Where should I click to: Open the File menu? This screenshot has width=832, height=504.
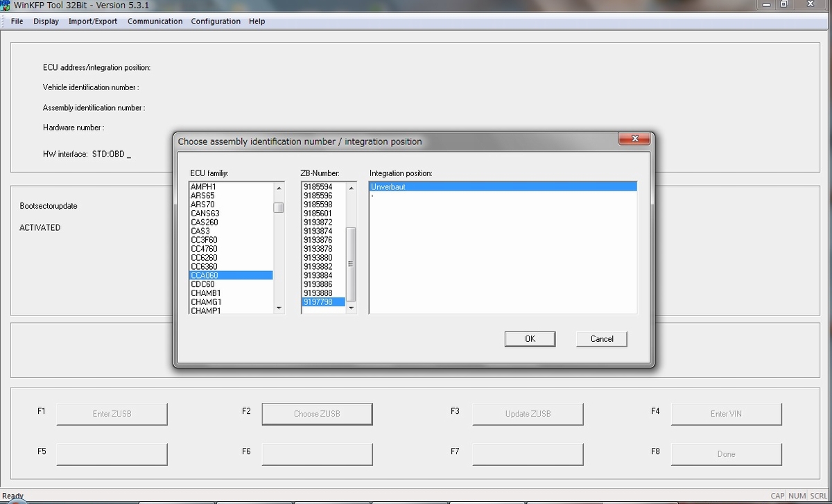[17, 21]
